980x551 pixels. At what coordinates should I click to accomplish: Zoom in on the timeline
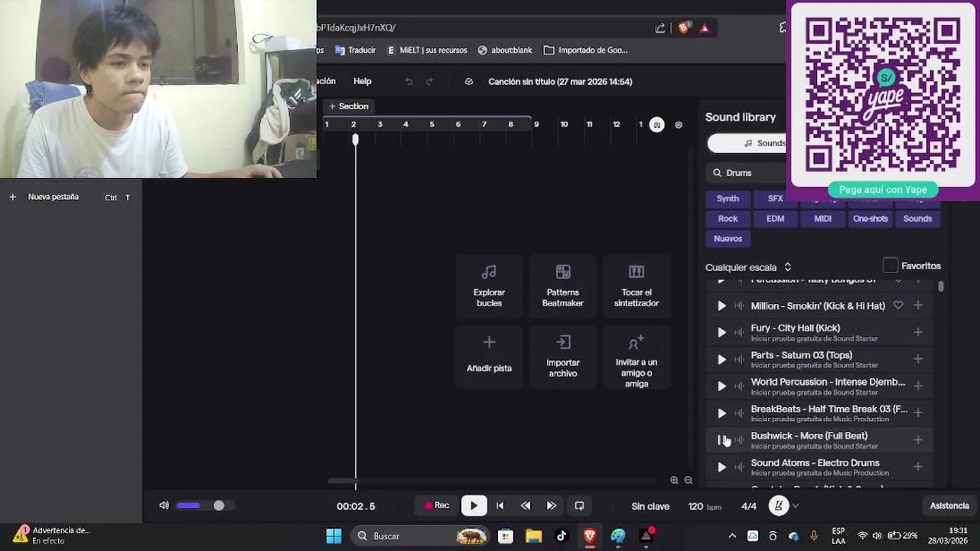pyautogui.click(x=674, y=481)
